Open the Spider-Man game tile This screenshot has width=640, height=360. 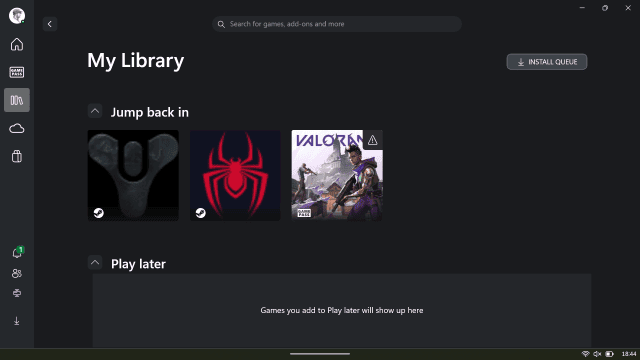pos(235,176)
